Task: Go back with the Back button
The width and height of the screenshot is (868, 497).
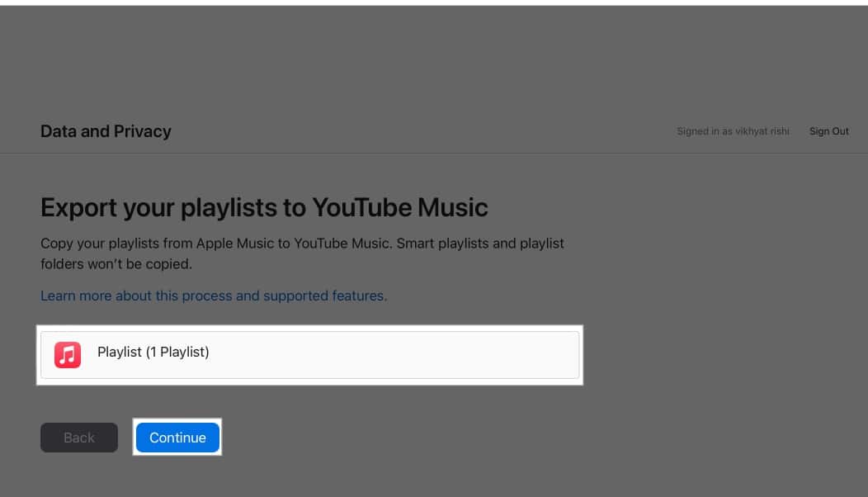Action: click(79, 438)
